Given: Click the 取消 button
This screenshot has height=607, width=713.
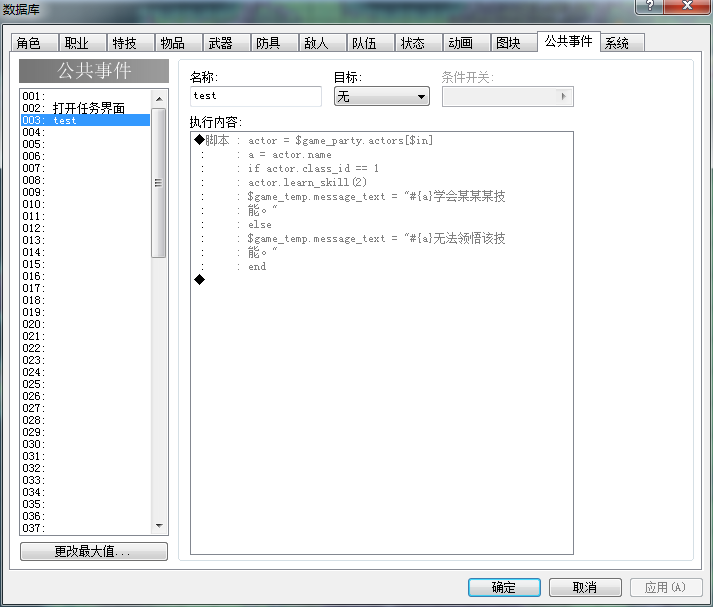Looking at the screenshot, I should pos(585,587).
